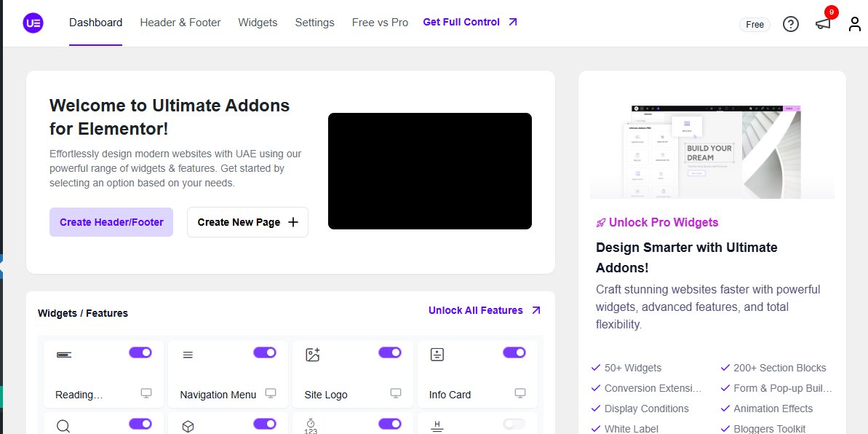This screenshot has width=868, height=434.
Task: Click the cube widget icon
Action: click(188, 426)
